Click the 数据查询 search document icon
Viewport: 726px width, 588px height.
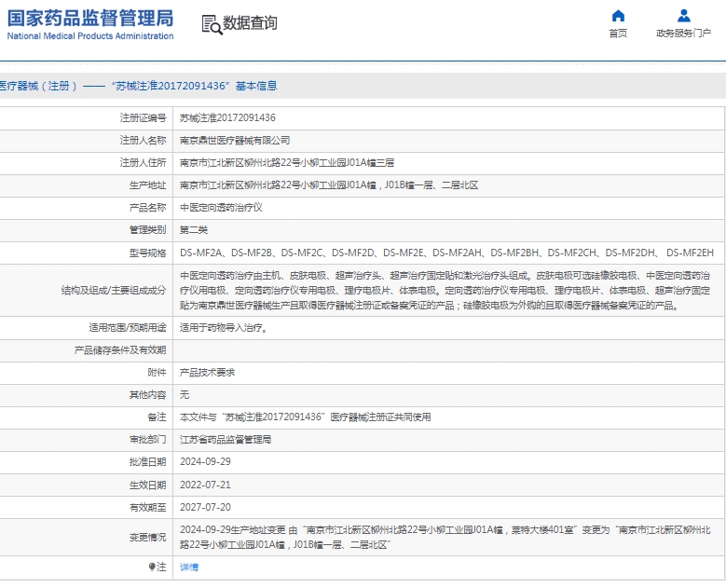click(212, 24)
